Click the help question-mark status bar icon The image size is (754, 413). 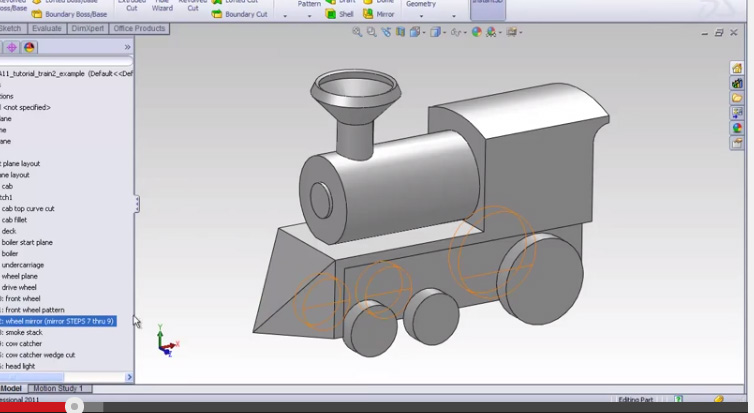(678, 399)
